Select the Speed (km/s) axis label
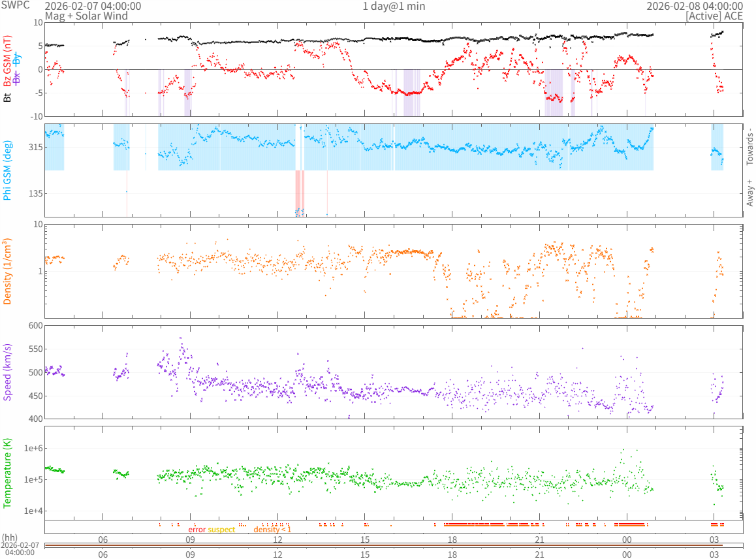 pyautogui.click(x=8, y=372)
